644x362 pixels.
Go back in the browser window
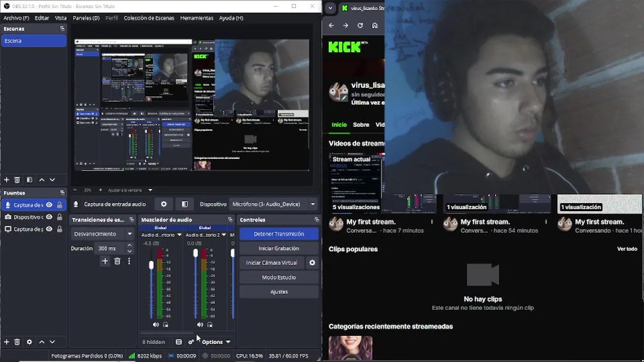coord(331,26)
